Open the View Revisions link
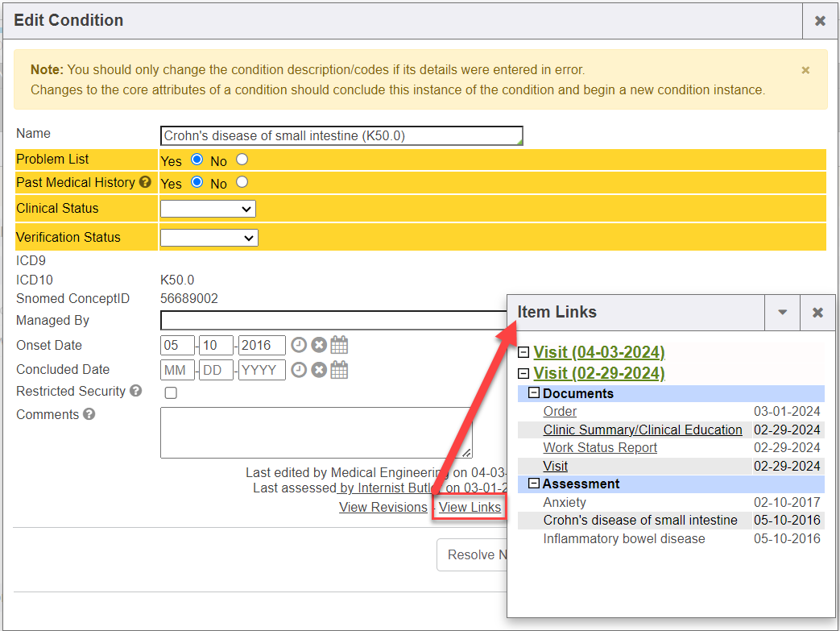Image resolution: width=840 pixels, height=631 pixels. (x=383, y=507)
